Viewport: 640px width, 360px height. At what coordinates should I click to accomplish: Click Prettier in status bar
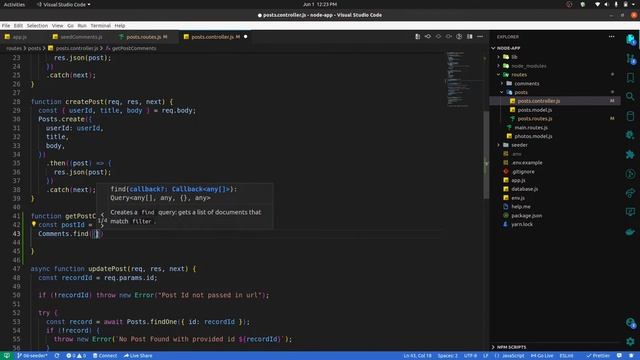(598, 356)
